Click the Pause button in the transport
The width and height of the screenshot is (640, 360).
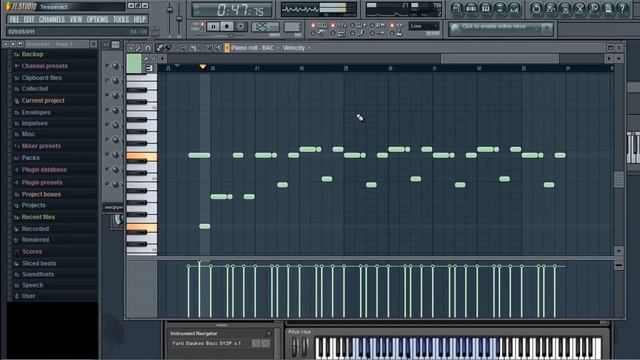click(213, 27)
